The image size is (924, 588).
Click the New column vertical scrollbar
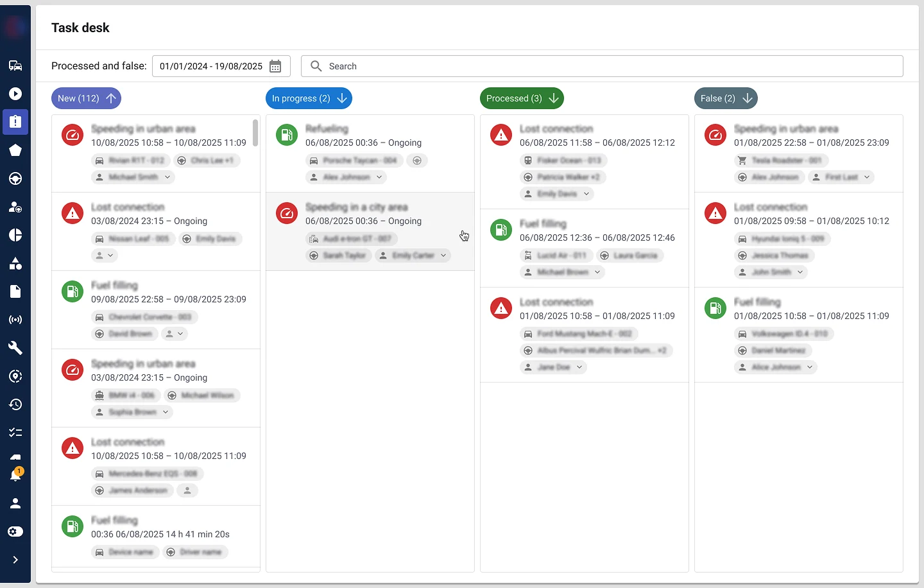(255, 133)
